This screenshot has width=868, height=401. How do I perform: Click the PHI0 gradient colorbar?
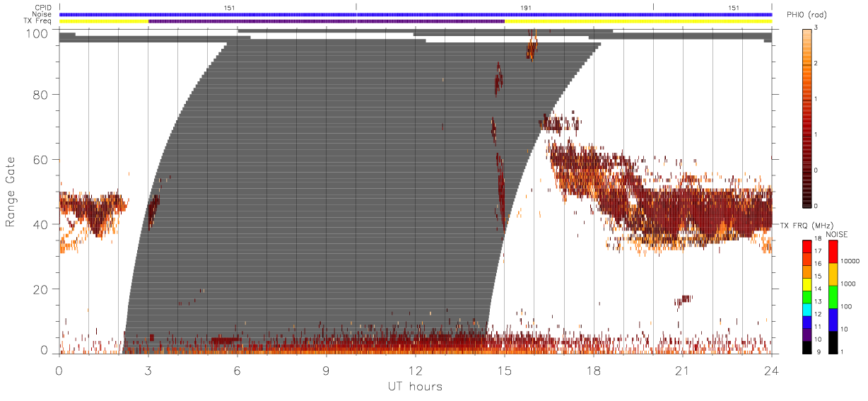(x=807, y=117)
